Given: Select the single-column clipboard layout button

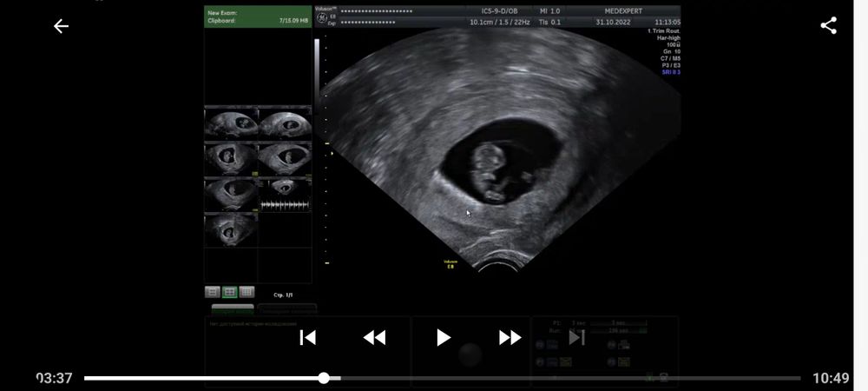Looking at the screenshot, I should [x=212, y=292].
